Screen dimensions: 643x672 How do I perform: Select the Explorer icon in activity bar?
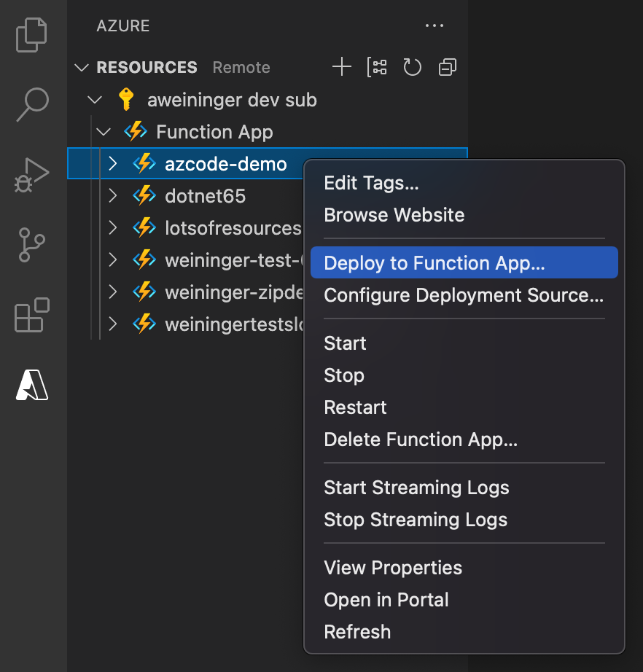pyautogui.click(x=32, y=34)
